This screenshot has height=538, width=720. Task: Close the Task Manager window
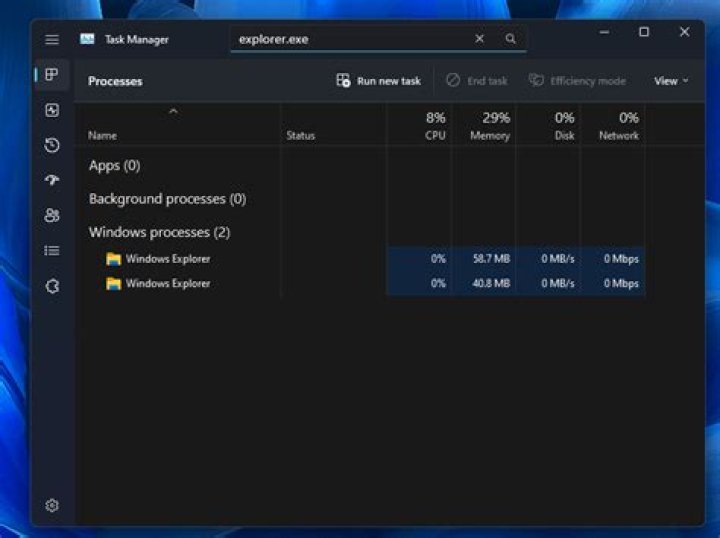point(684,32)
